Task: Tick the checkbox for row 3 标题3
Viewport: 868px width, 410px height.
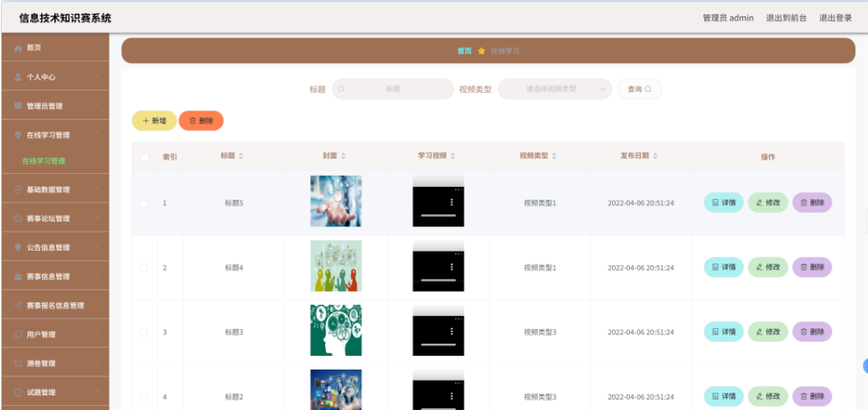Action: coord(144,332)
